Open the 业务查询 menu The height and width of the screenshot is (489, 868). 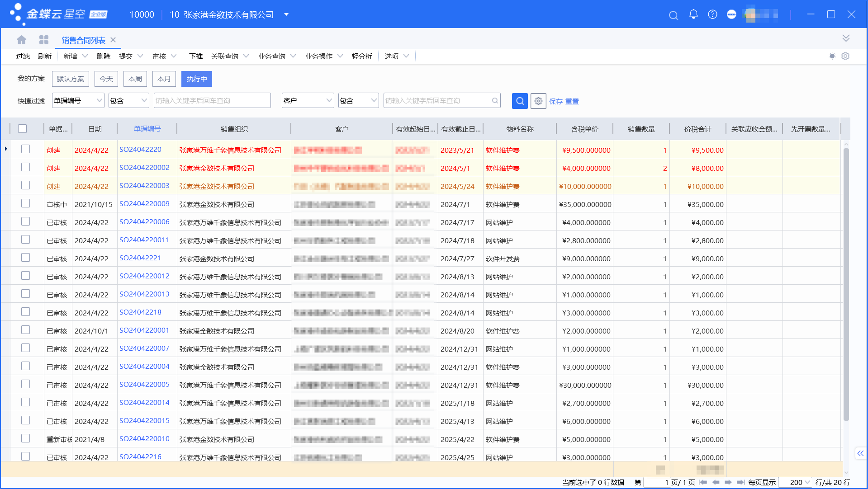[277, 56]
